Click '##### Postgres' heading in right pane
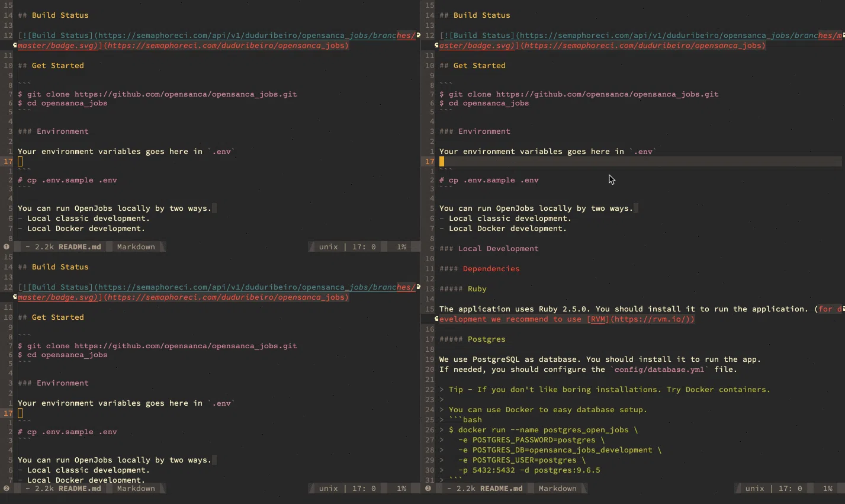845x504 pixels. coord(473,339)
